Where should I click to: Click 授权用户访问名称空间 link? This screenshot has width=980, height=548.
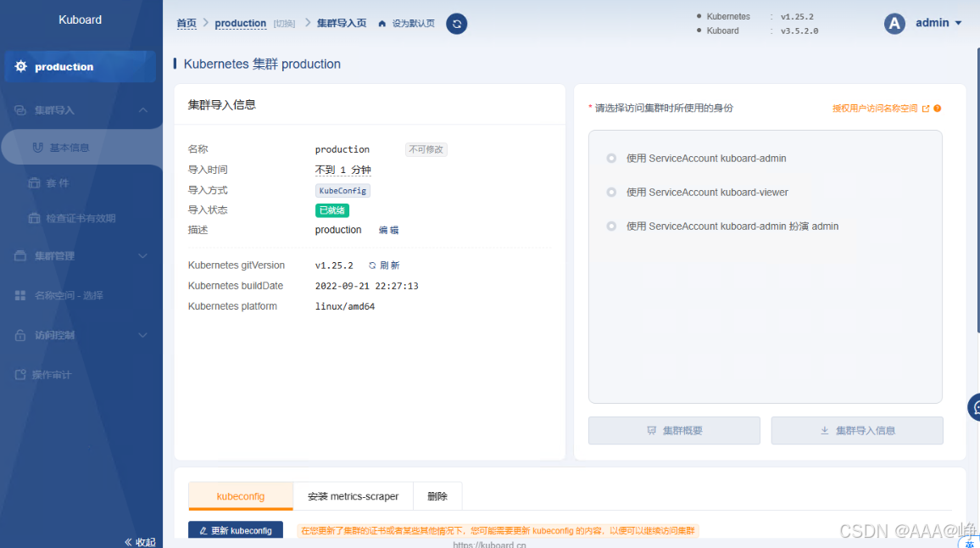[875, 109]
